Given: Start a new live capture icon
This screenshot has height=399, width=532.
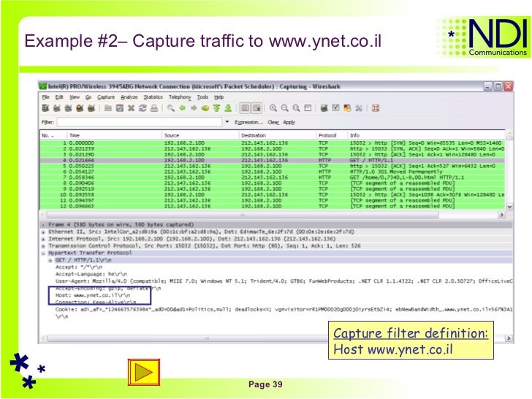Looking at the screenshot, I should point(68,108).
